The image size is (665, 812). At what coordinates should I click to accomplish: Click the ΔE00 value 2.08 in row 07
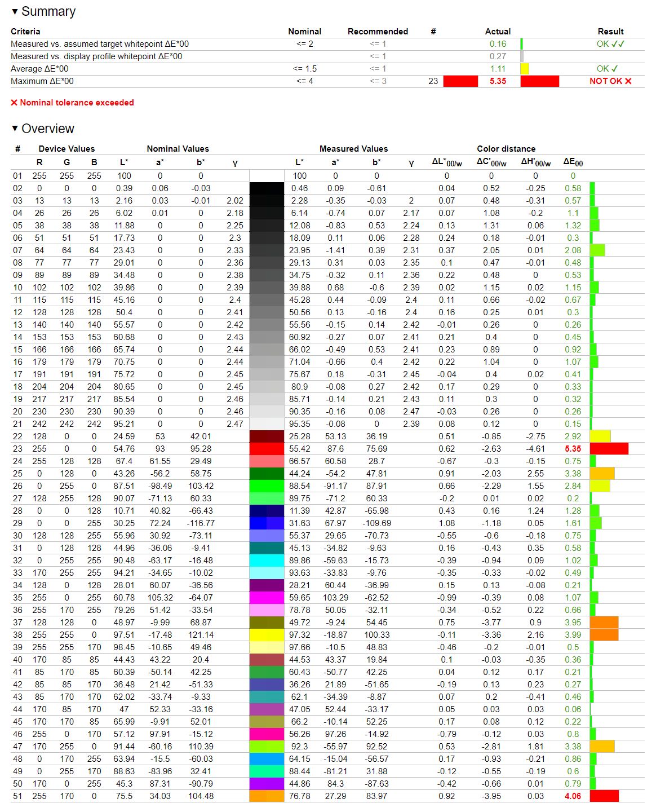573,250
